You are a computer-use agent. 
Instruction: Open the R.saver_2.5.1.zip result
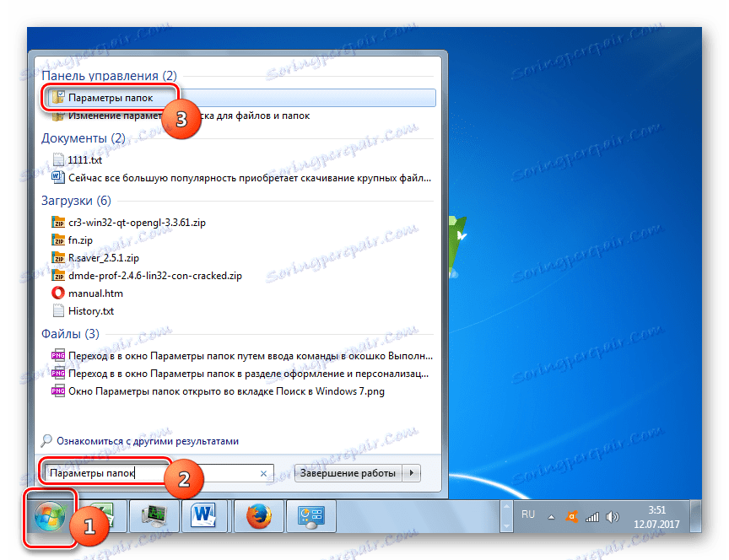click(105, 257)
